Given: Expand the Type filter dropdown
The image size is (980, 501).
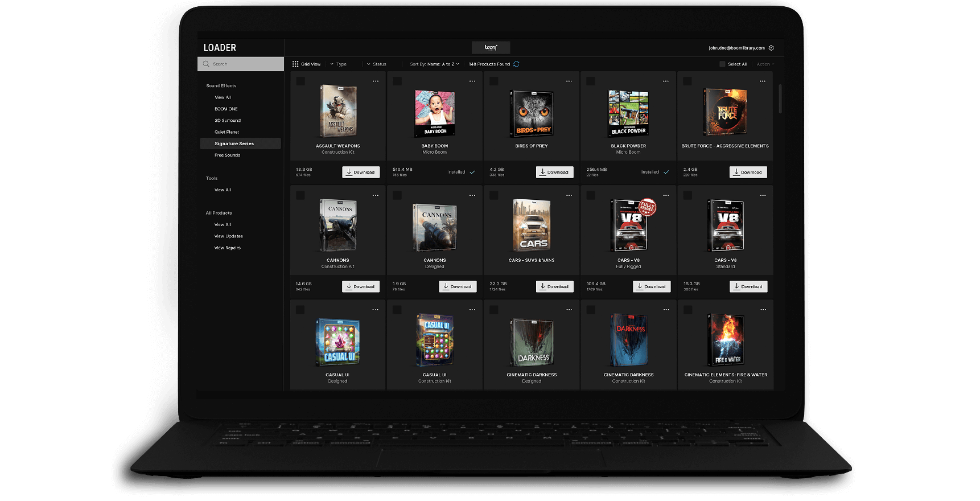Looking at the screenshot, I should tap(339, 64).
